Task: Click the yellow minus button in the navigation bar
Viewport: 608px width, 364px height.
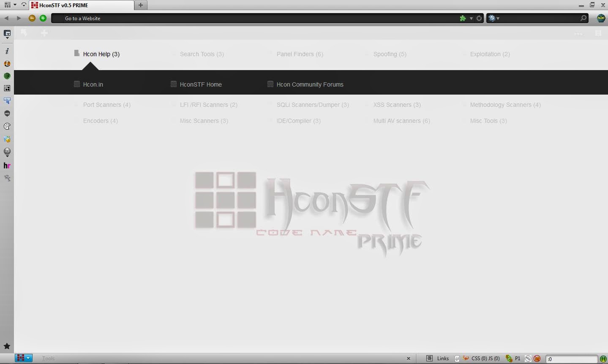Action: [x=32, y=18]
